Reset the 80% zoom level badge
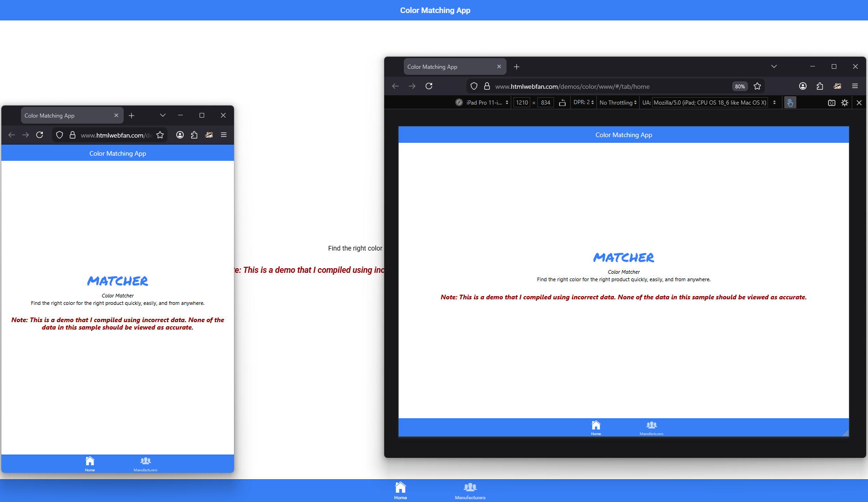 pyautogui.click(x=740, y=86)
